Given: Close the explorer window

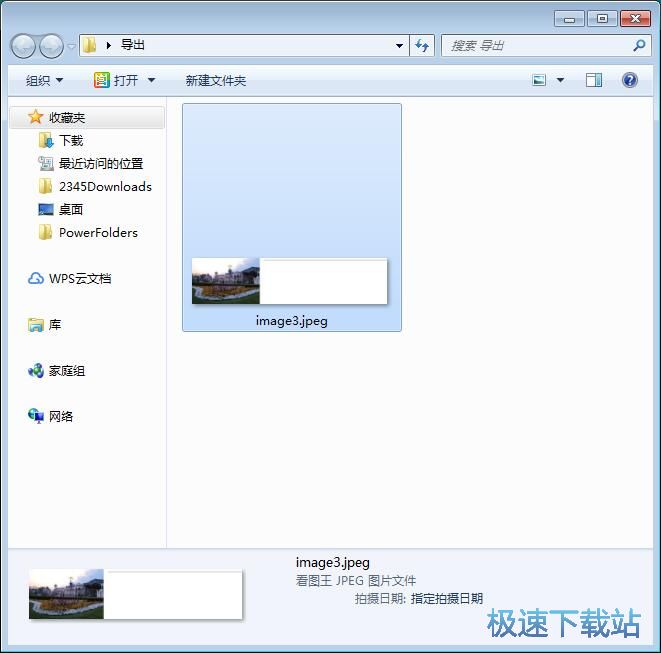Looking at the screenshot, I should (635, 19).
